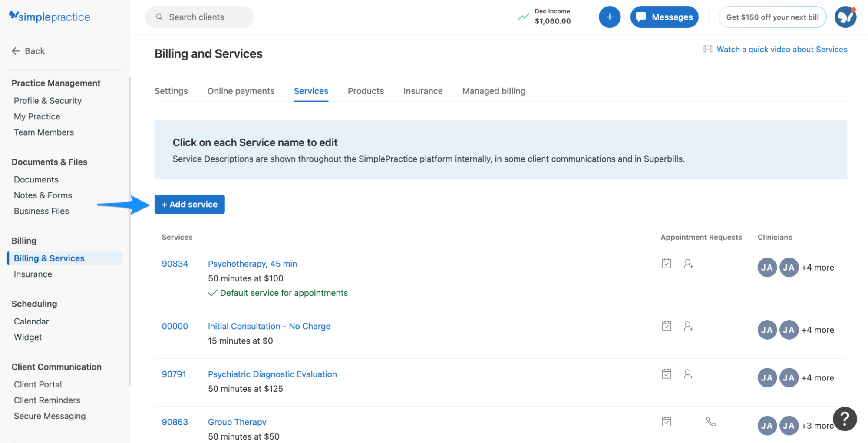This screenshot has width=868, height=443.
Task: Click the search magnifier icon
Action: pos(159,17)
